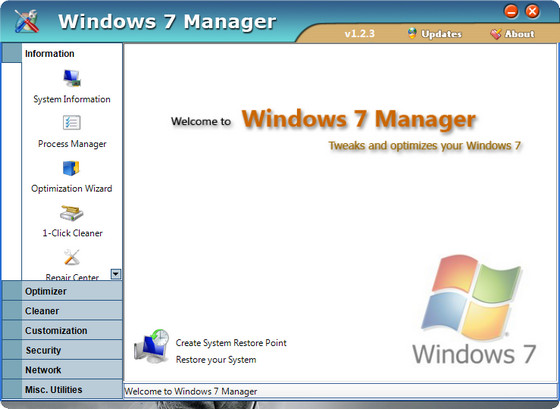Open the System Information icon
560x409 pixels.
(72, 78)
